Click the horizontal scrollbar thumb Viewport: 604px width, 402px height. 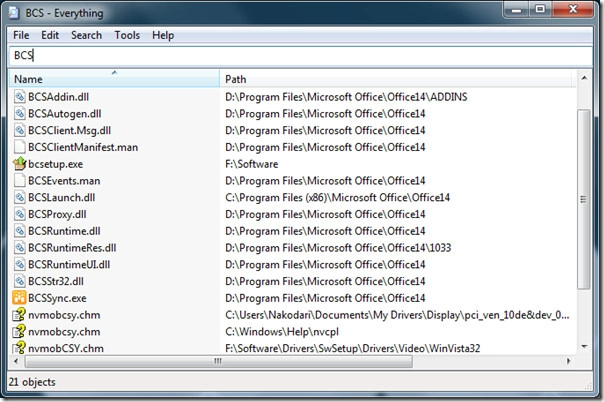tap(218, 361)
